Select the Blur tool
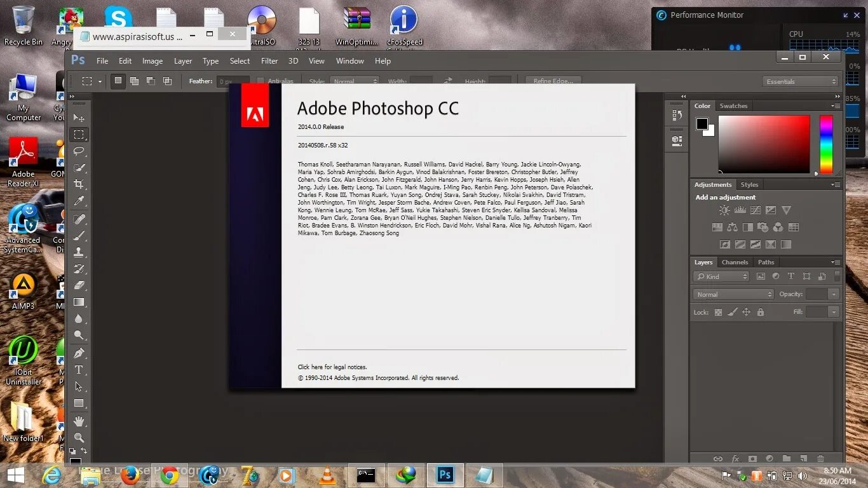The width and height of the screenshot is (868, 488). coord(79,318)
